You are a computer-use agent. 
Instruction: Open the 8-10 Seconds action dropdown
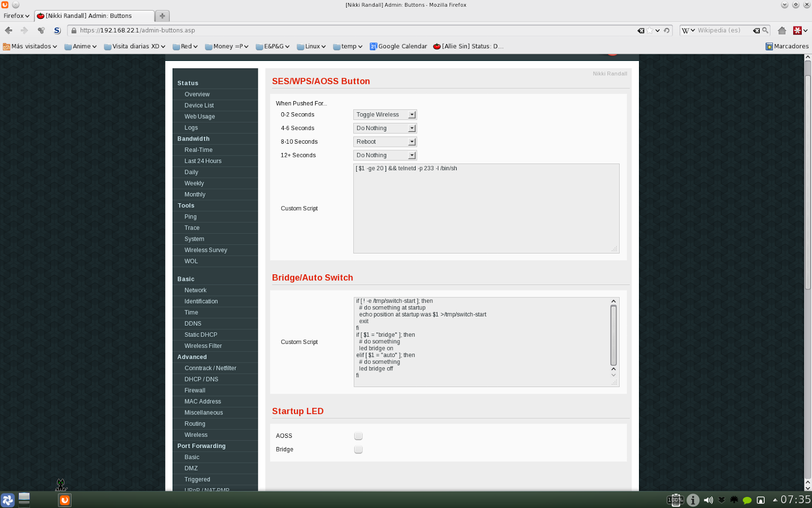385,142
